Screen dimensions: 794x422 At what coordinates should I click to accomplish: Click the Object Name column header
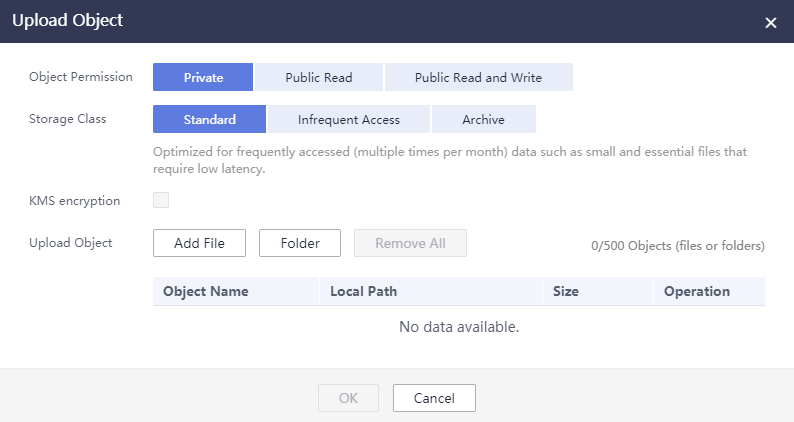(x=236, y=291)
